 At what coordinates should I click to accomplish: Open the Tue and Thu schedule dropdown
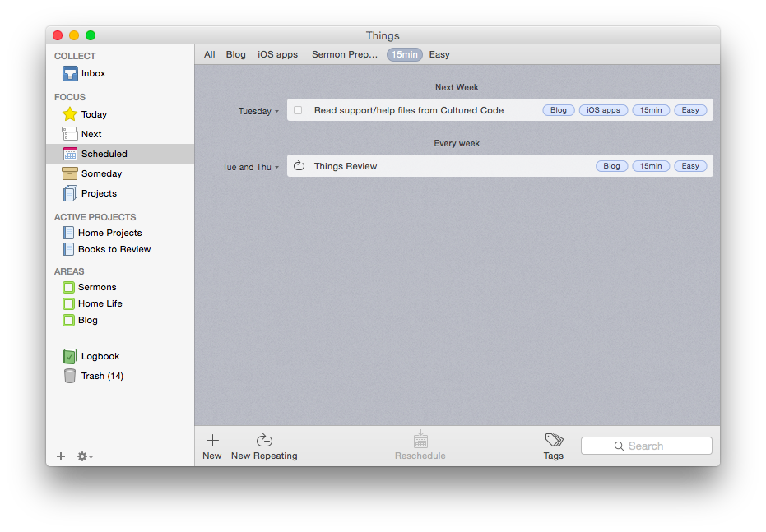click(x=250, y=167)
